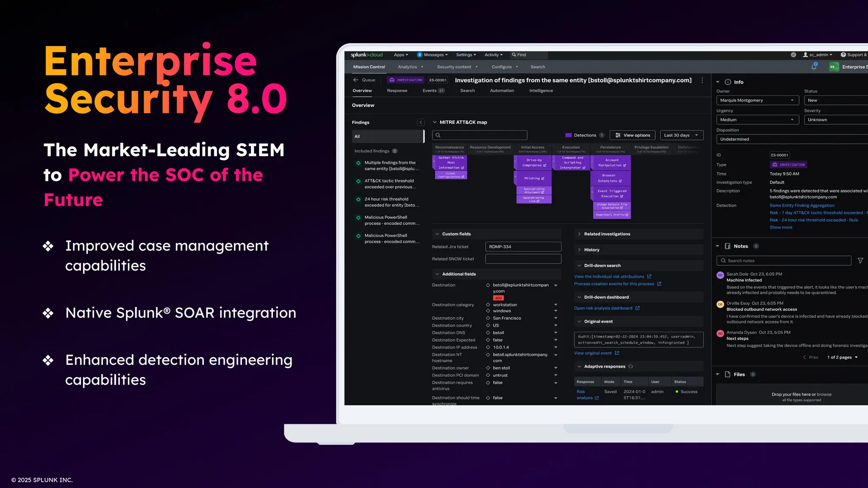Screen dimensions: 868x488
Task: Click Process creation events for this process
Action: point(614,284)
